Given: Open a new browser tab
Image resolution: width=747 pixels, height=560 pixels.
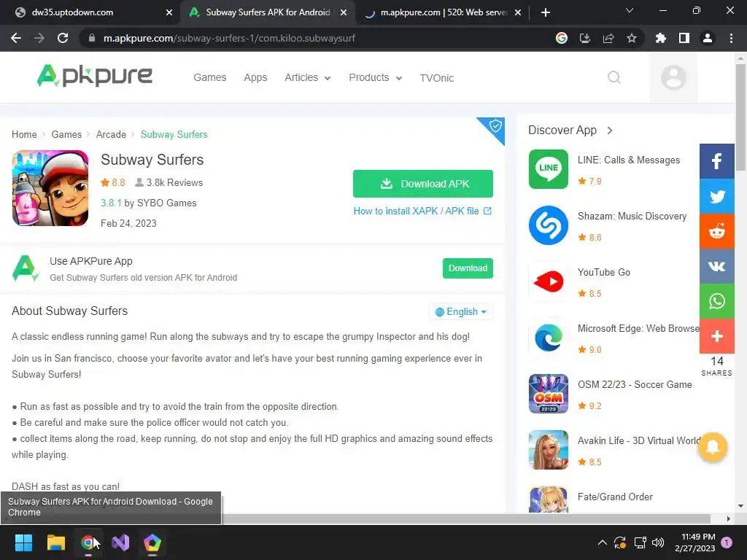Looking at the screenshot, I should point(546,12).
